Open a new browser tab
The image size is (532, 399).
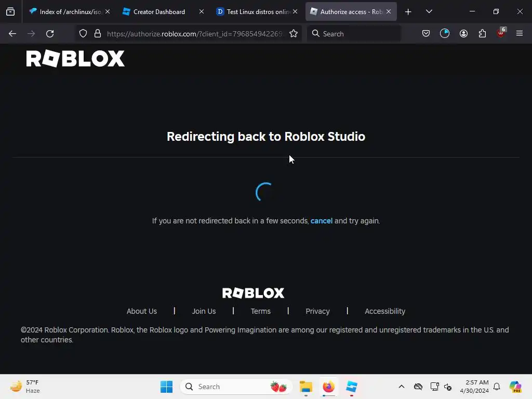click(408, 12)
